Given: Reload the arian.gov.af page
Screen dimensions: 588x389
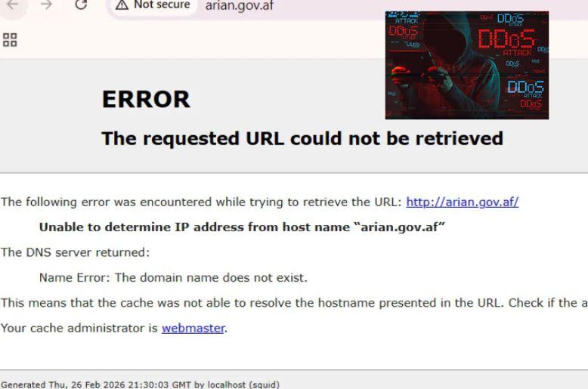Looking at the screenshot, I should [x=81, y=5].
